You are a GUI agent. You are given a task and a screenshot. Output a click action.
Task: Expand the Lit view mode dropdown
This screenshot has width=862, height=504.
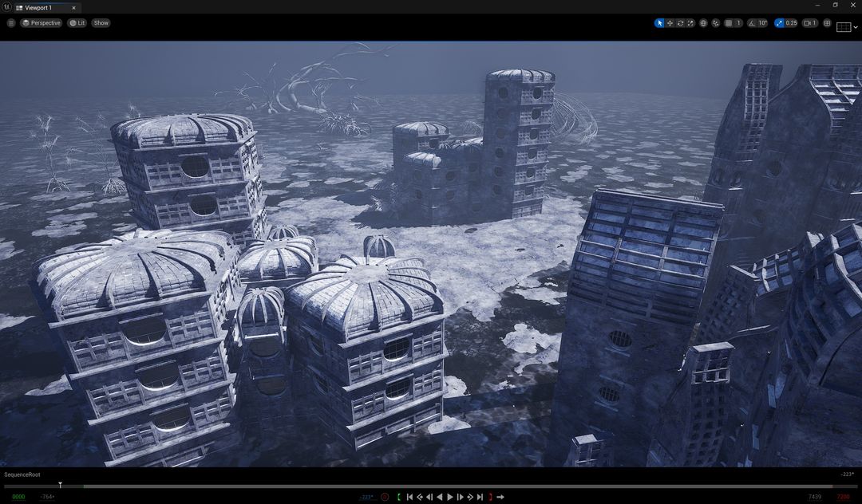[77, 23]
